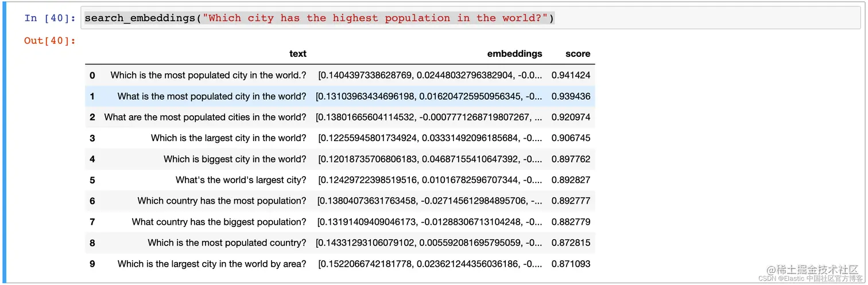The image size is (868, 285).
Task: Select 'Which is the largest city in the world by area?'
Action: click(x=212, y=264)
